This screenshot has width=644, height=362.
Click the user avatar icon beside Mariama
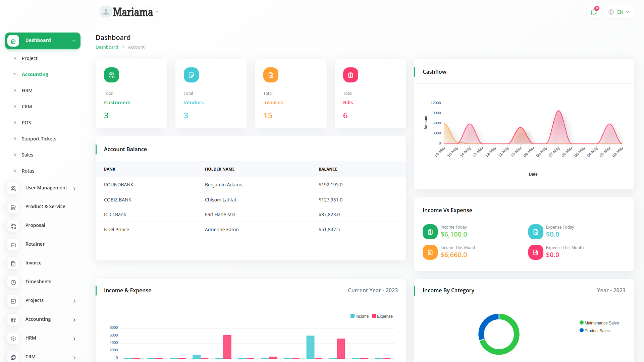(x=106, y=12)
